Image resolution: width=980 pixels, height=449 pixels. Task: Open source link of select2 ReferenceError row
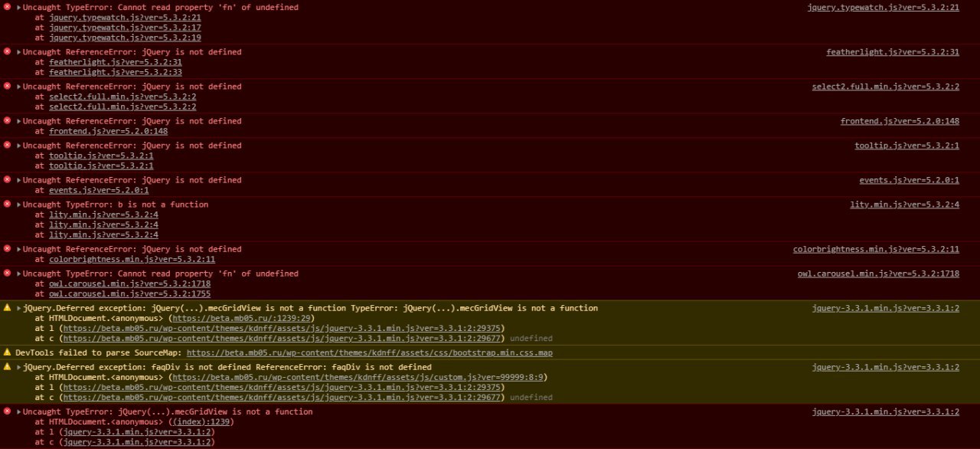pyautogui.click(x=885, y=87)
